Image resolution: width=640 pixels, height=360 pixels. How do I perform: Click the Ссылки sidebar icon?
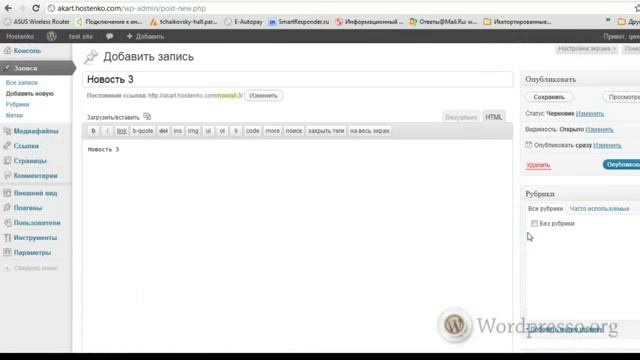[7, 146]
